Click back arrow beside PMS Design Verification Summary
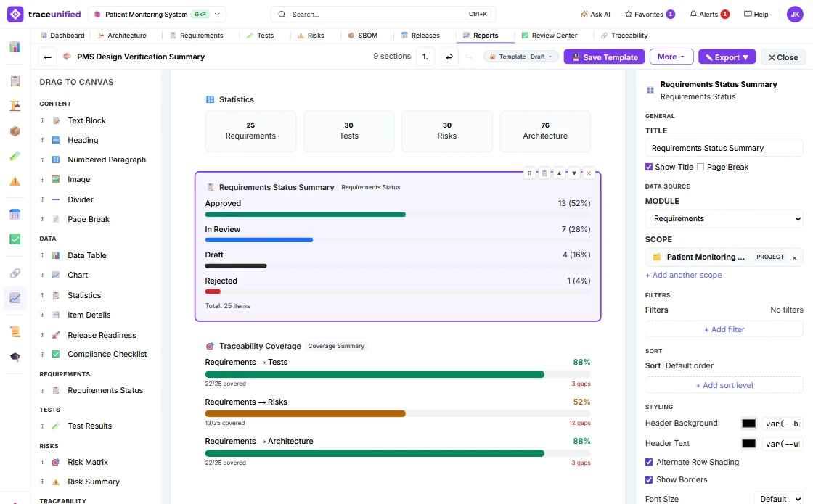The height and width of the screenshot is (504, 813). (47, 57)
